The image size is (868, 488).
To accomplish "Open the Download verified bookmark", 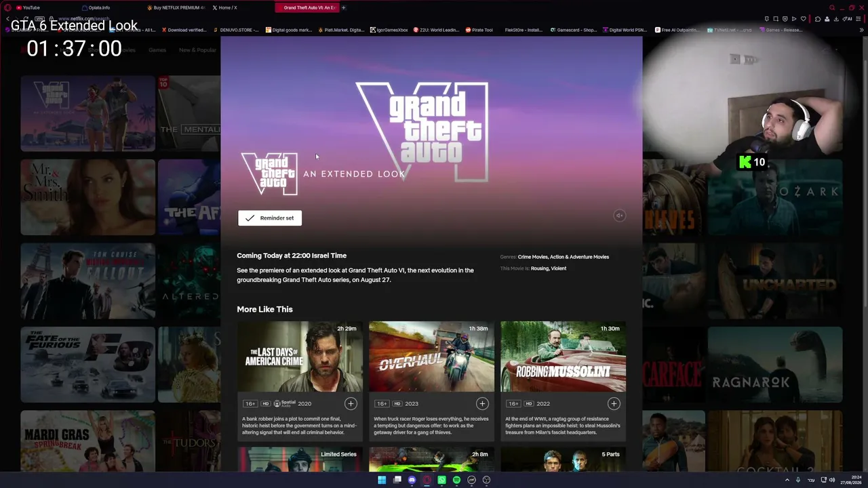I will pyautogui.click(x=184, y=30).
